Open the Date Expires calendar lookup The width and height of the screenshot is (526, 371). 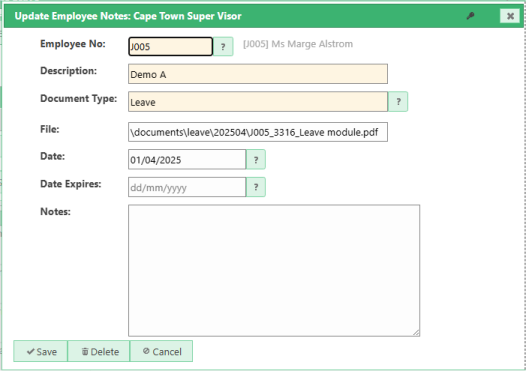[x=256, y=187]
